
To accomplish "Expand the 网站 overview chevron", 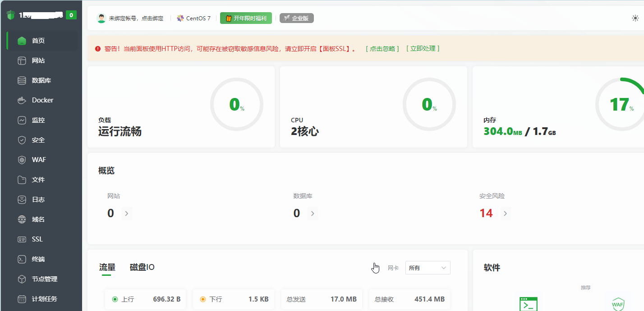I will (126, 213).
